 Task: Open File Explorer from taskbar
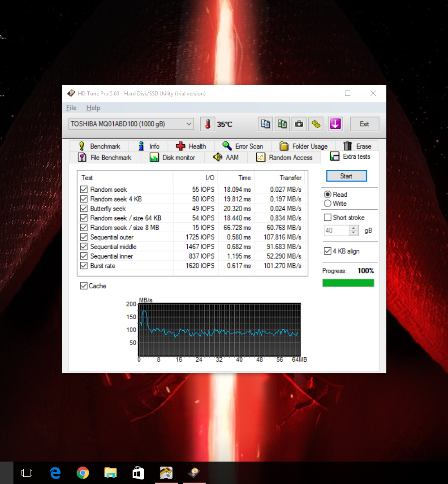pyautogui.click(x=111, y=473)
